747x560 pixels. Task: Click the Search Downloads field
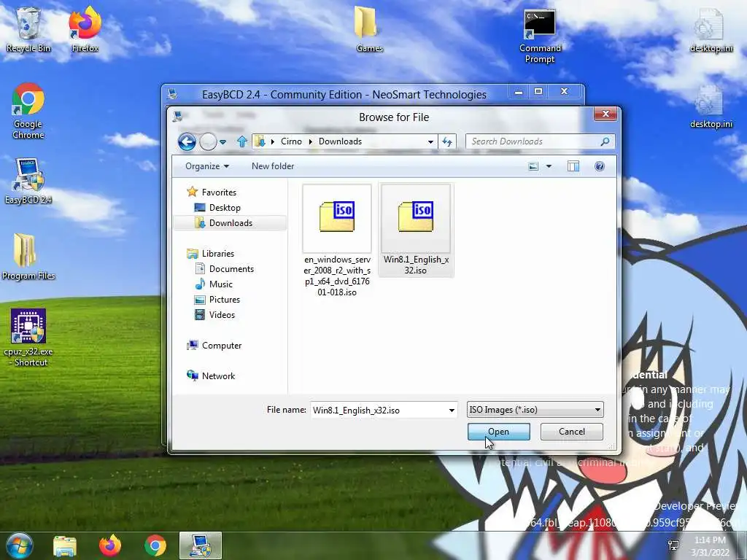pos(533,141)
